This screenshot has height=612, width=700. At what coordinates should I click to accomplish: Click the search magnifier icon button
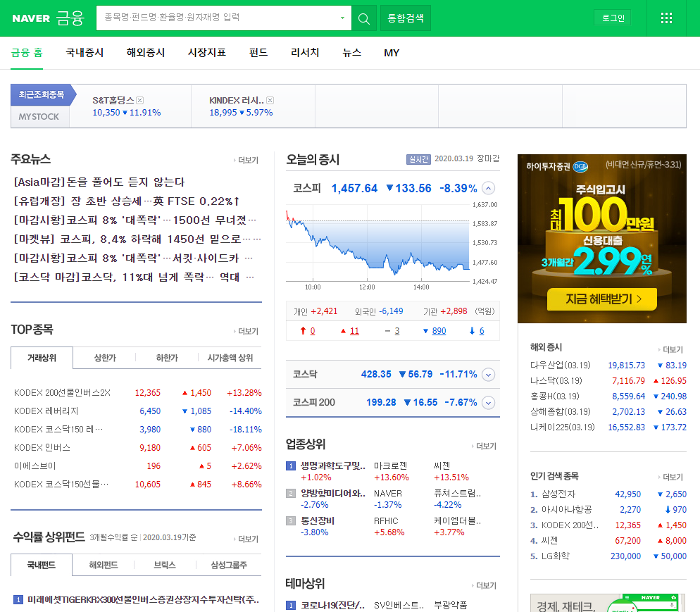pos(364,18)
